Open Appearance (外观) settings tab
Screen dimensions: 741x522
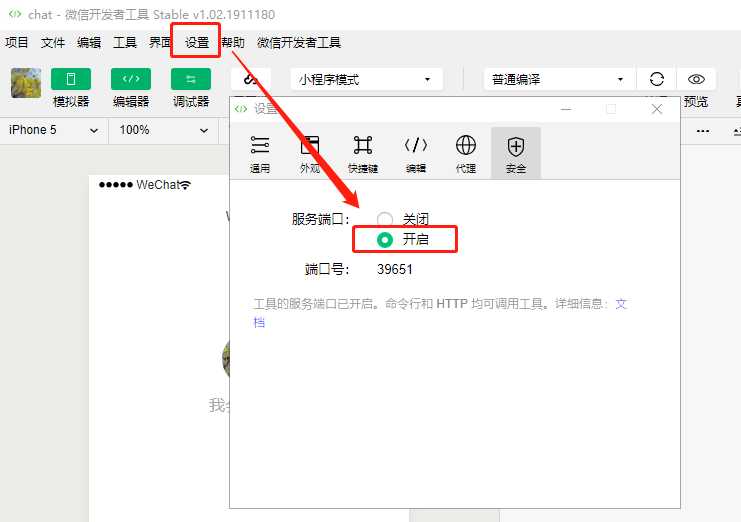click(x=310, y=154)
